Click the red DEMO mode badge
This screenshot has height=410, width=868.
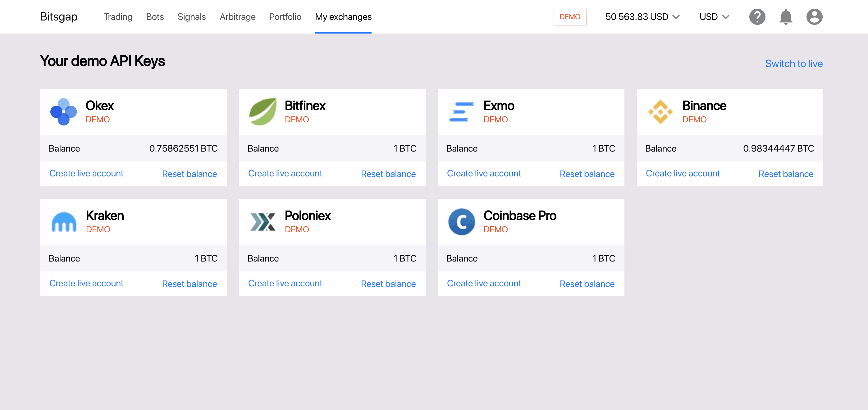tap(570, 17)
